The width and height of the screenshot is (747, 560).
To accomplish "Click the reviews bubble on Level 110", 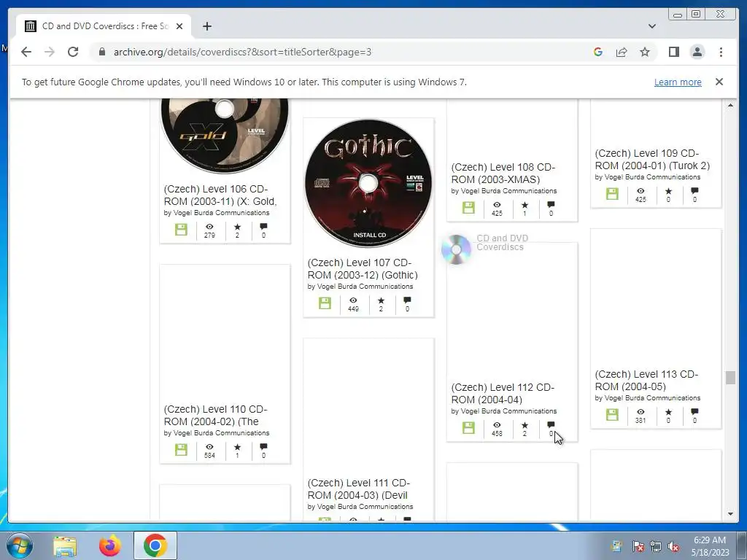I will click(x=263, y=447).
